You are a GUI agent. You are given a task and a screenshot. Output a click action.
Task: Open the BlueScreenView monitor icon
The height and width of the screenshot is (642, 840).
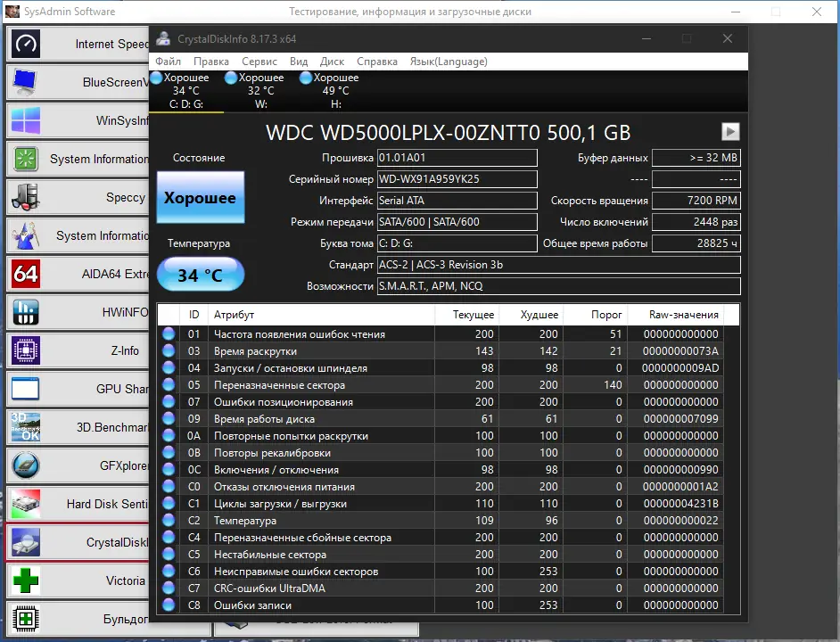pos(25,82)
